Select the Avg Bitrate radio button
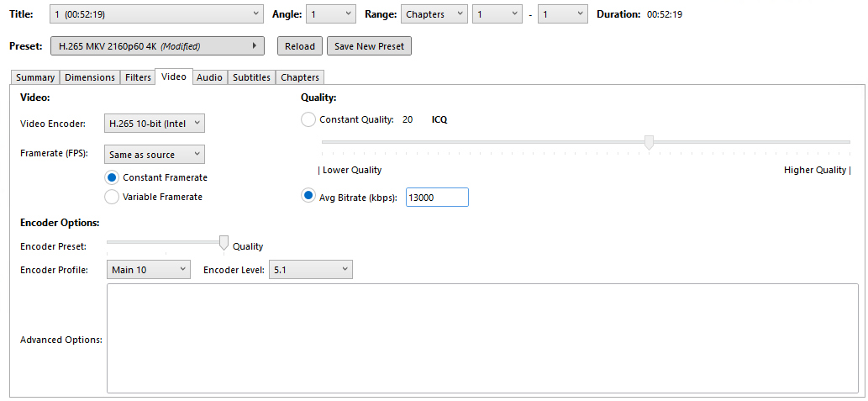 pos(309,197)
